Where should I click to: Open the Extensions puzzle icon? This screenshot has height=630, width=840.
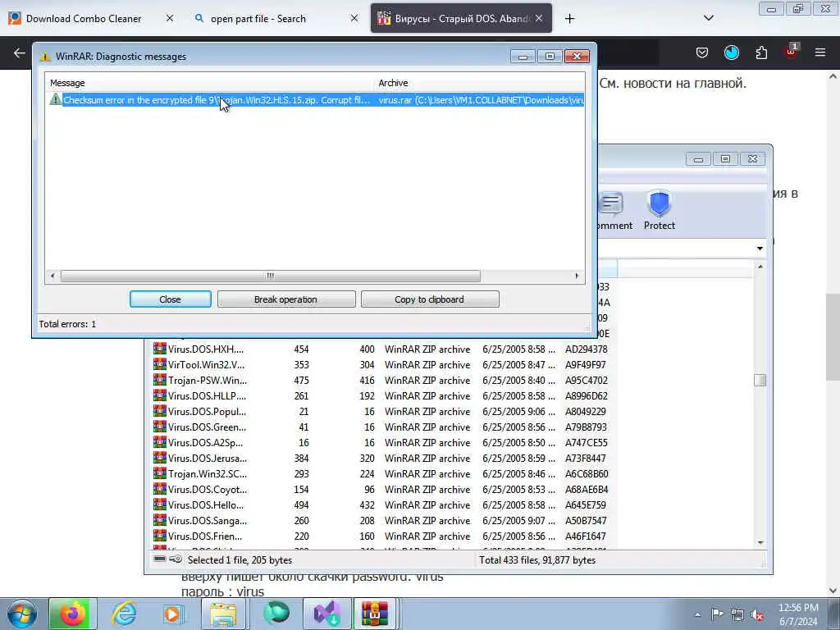tap(761, 52)
